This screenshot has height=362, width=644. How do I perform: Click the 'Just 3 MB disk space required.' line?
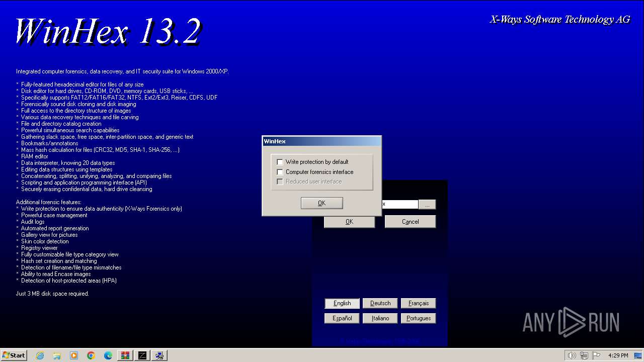tap(52, 294)
